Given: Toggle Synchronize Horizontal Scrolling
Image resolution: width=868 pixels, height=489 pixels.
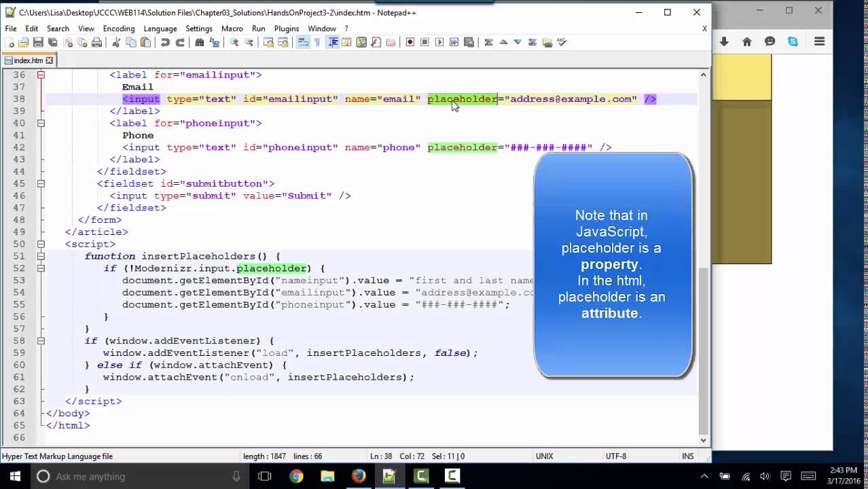Looking at the screenshot, I should (x=283, y=42).
